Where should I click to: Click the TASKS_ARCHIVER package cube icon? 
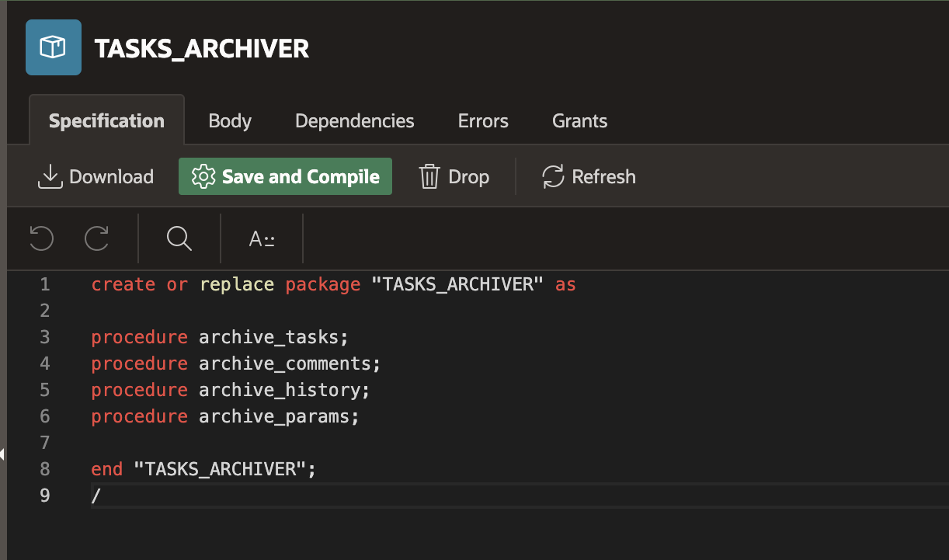tap(54, 47)
